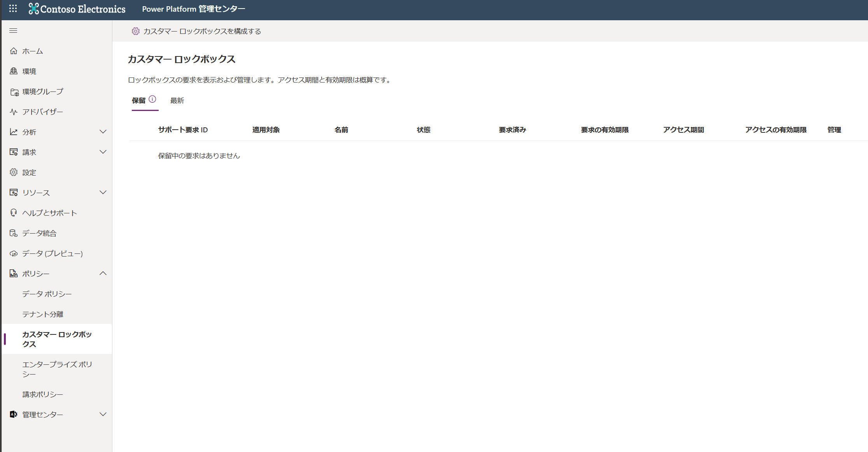Click the Advisor pulse icon

pyautogui.click(x=14, y=112)
